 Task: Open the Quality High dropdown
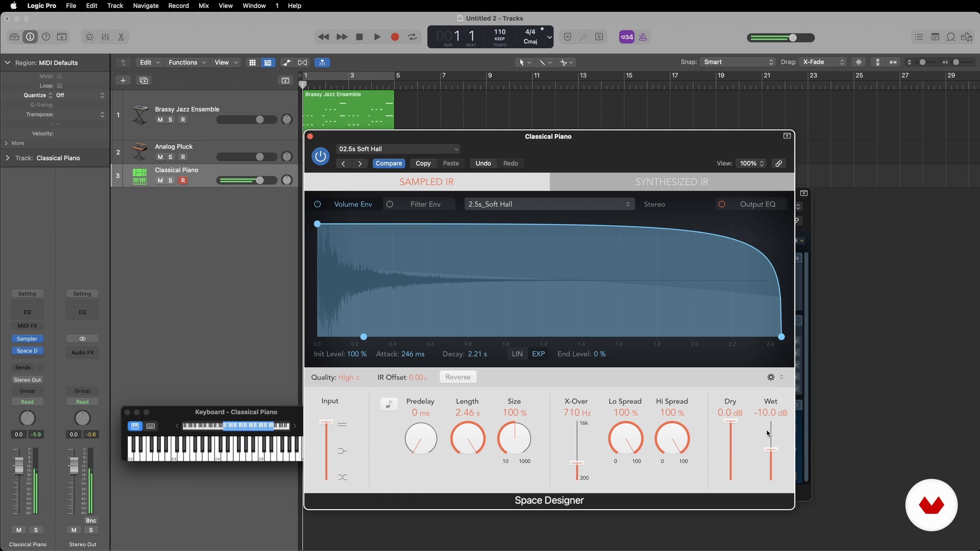(x=349, y=378)
